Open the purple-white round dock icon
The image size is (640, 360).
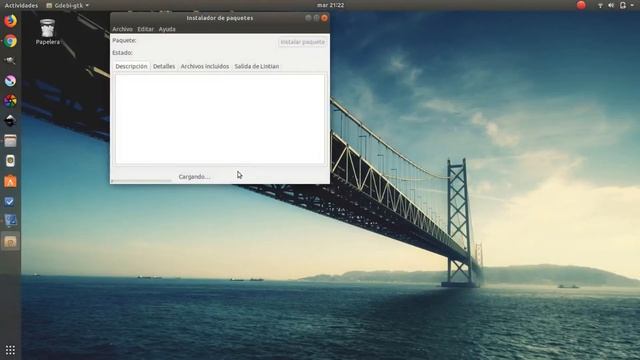10,81
